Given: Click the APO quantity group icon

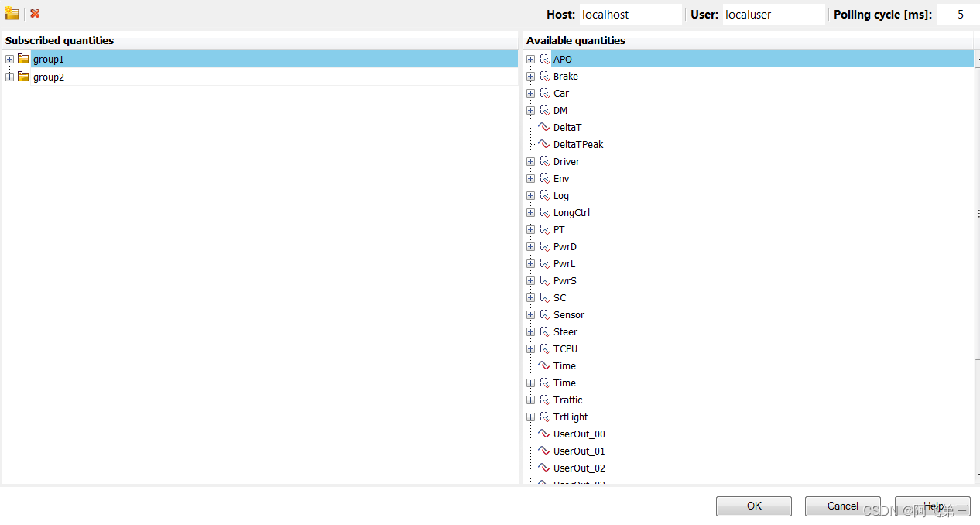Looking at the screenshot, I should [x=544, y=60].
